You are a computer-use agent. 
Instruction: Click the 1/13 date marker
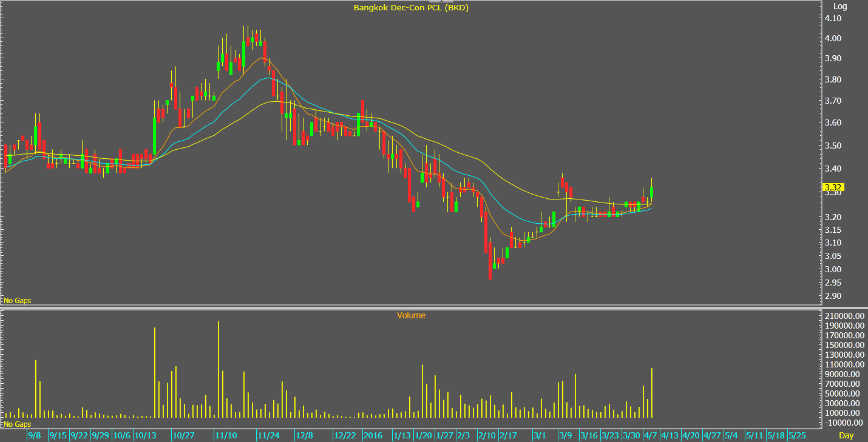(x=402, y=435)
